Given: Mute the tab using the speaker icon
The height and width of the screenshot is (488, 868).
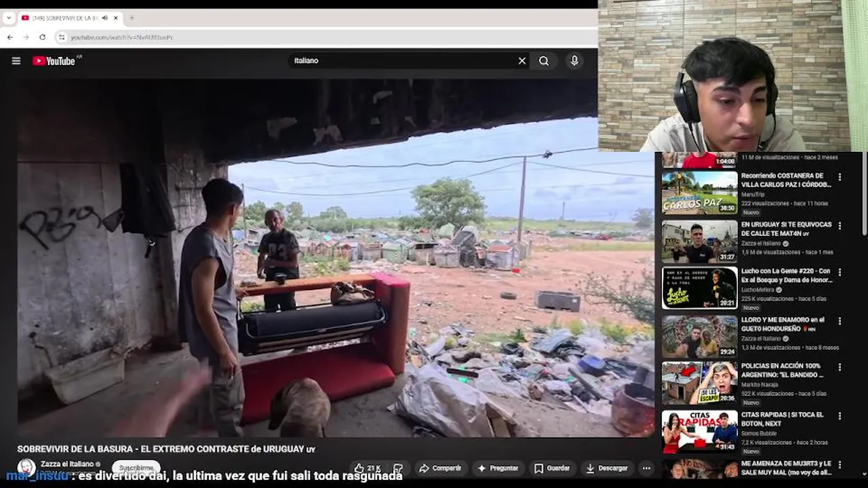Looking at the screenshot, I should (x=105, y=18).
